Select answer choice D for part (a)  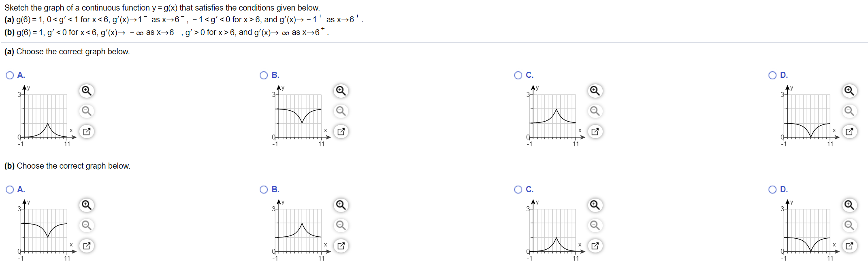(x=773, y=75)
